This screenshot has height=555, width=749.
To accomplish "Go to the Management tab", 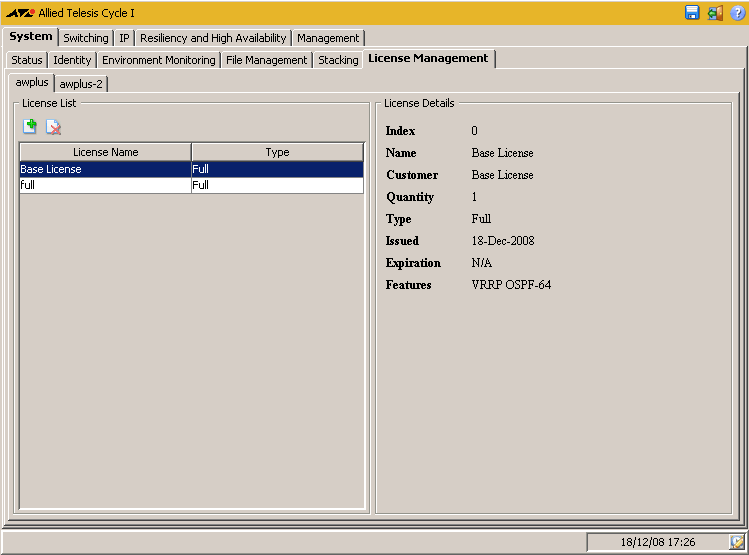I will (328, 38).
